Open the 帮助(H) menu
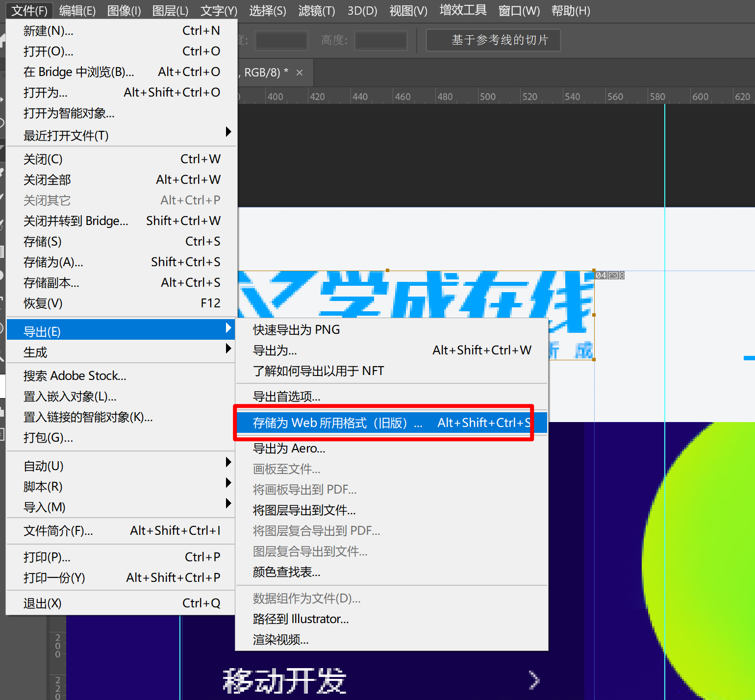Image resolution: width=755 pixels, height=700 pixels. [x=570, y=10]
